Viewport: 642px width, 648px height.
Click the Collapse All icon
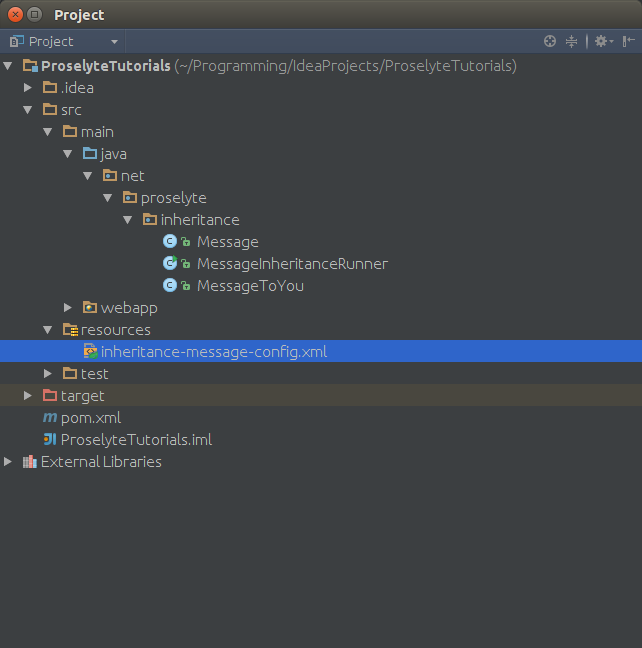pyautogui.click(x=571, y=41)
